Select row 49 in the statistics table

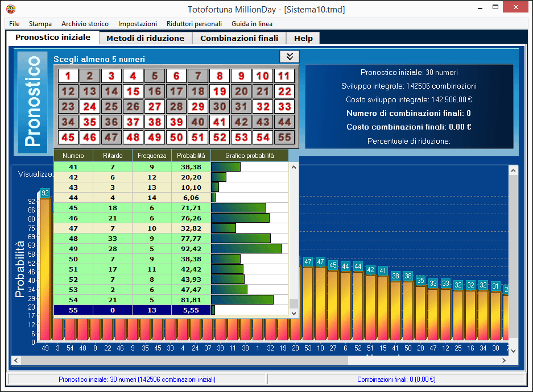73,248
